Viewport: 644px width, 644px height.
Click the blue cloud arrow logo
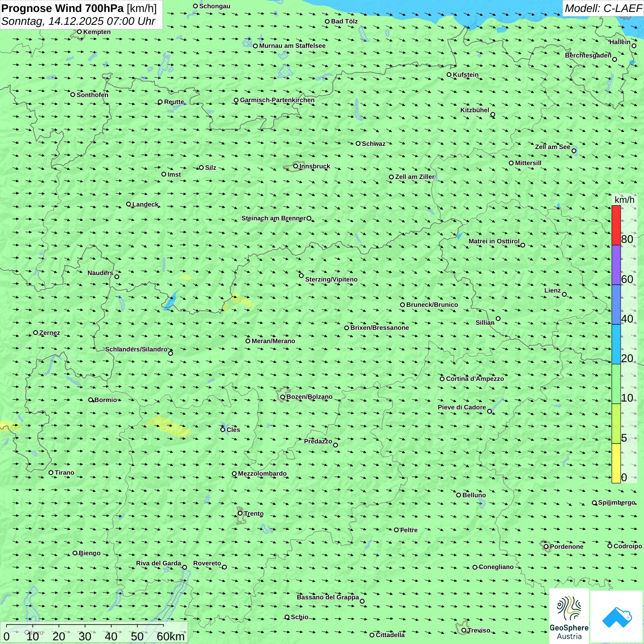(x=616, y=617)
